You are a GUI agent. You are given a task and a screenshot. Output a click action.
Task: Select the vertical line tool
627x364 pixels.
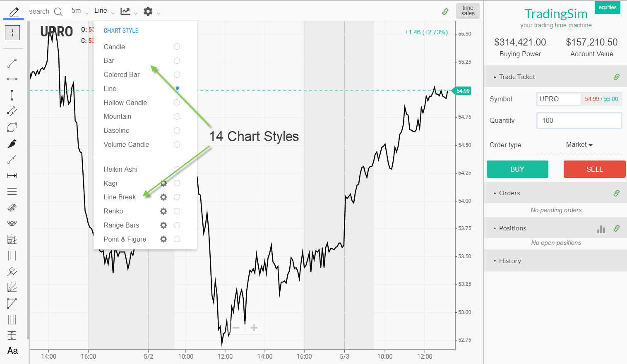pos(13,95)
